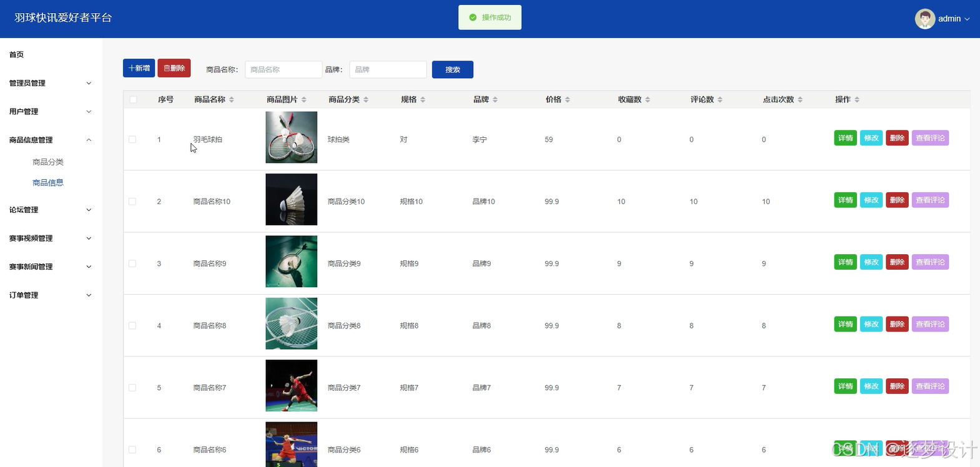Click the 新增 add button
The width and height of the screenshot is (980, 467).
(139, 68)
